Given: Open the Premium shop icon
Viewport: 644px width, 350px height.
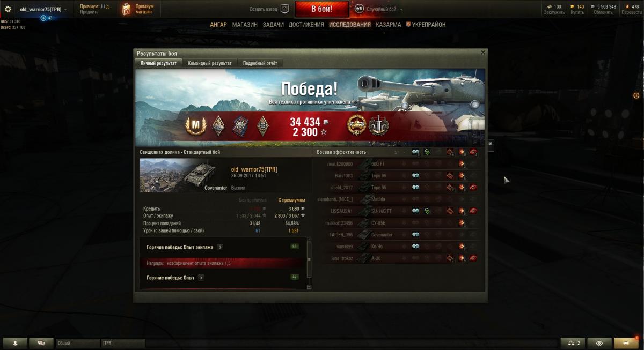Looking at the screenshot, I should point(126,9).
